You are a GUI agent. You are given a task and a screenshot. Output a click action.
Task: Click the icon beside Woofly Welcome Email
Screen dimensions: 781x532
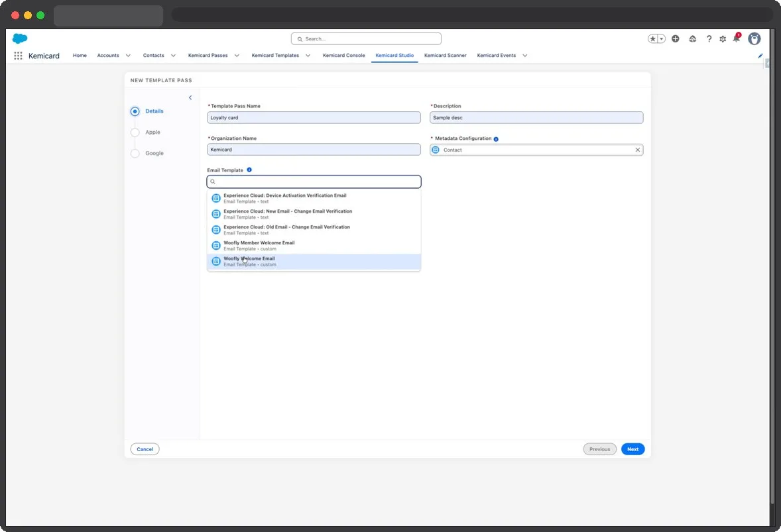click(x=216, y=261)
